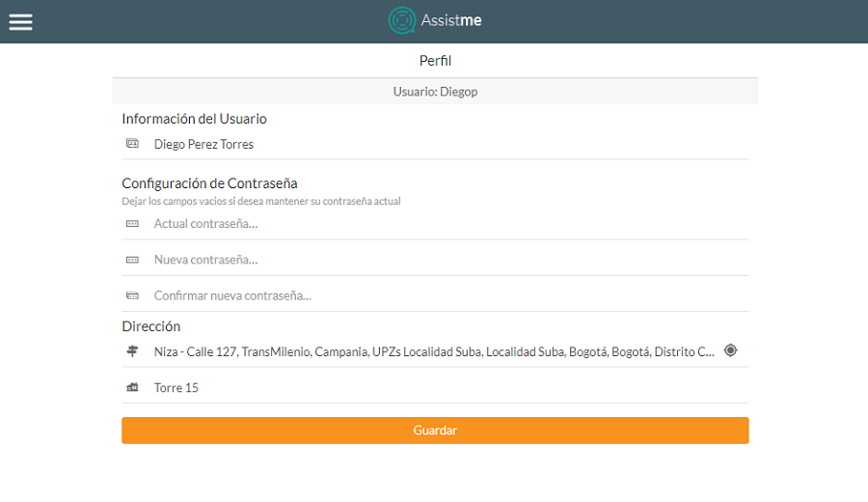The height and width of the screenshot is (502, 868).
Task: Click the ID card icon beside user name
Action: 132,144
